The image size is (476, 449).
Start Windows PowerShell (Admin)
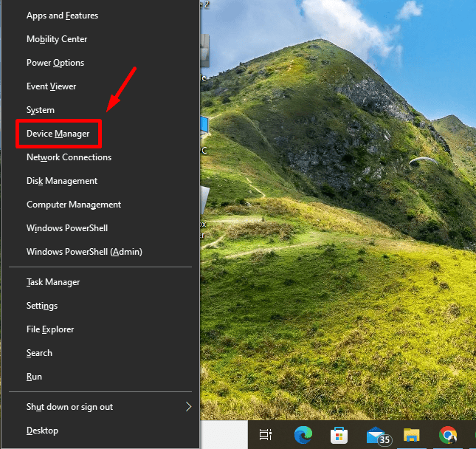point(100,252)
